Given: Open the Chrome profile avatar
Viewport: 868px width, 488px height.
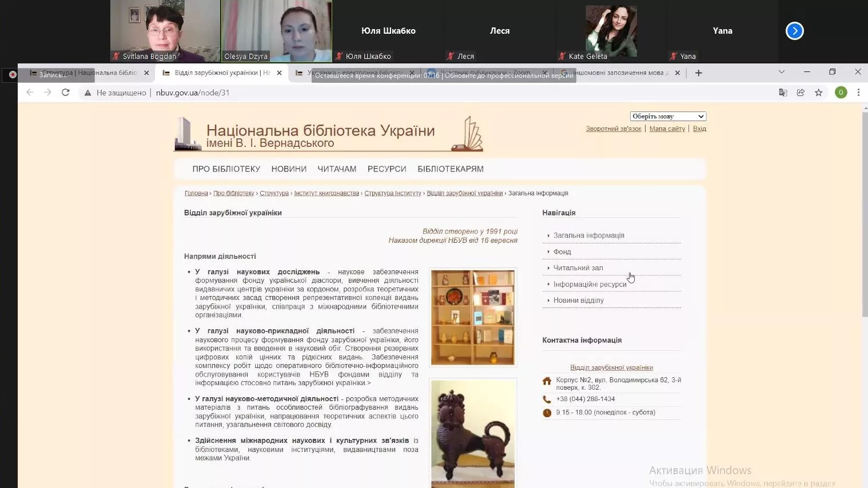Looking at the screenshot, I should [x=841, y=93].
